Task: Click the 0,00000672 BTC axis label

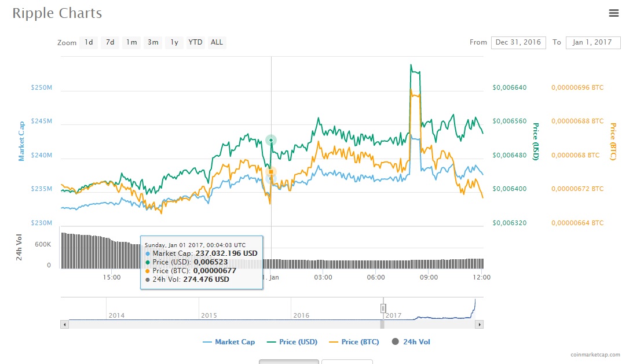Action: coord(578,189)
